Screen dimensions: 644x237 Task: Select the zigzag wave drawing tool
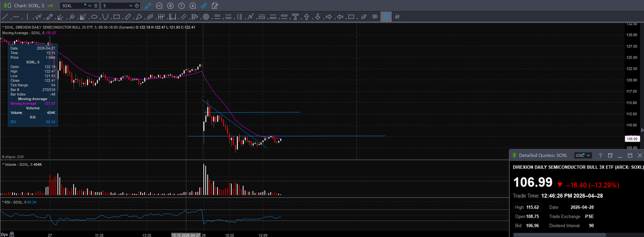(x=38, y=17)
